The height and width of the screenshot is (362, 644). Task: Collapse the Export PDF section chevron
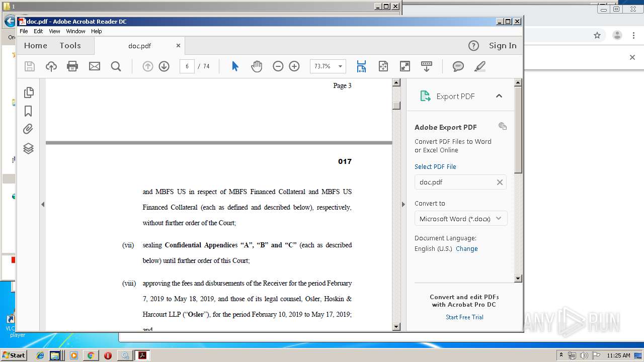click(499, 96)
